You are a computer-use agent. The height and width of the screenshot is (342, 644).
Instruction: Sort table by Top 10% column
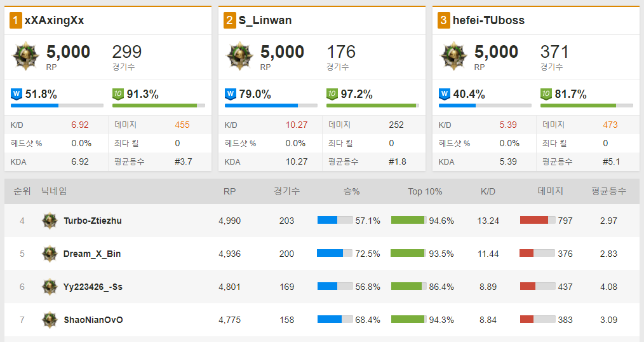click(x=425, y=191)
